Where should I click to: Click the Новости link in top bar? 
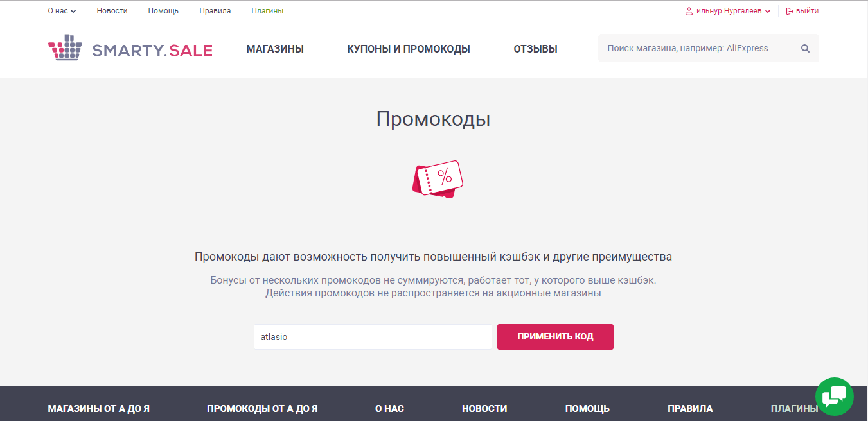click(x=112, y=11)
